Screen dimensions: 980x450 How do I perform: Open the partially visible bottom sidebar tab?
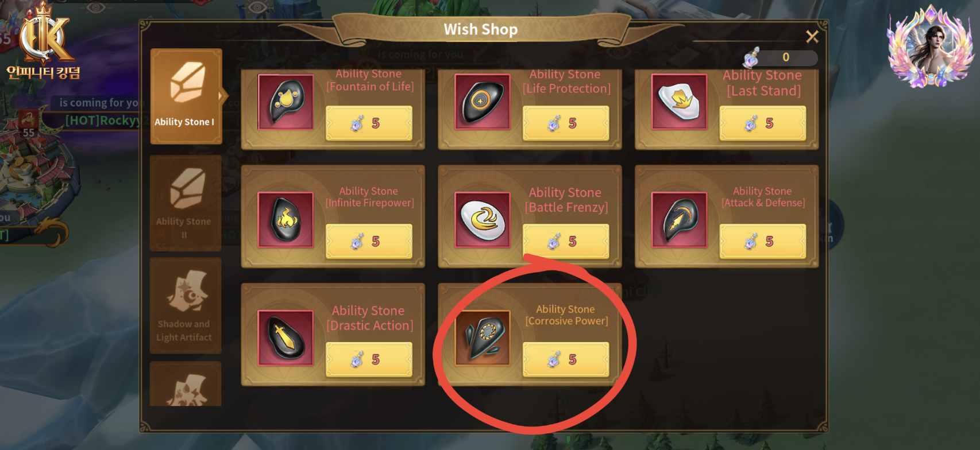point(186,385)
